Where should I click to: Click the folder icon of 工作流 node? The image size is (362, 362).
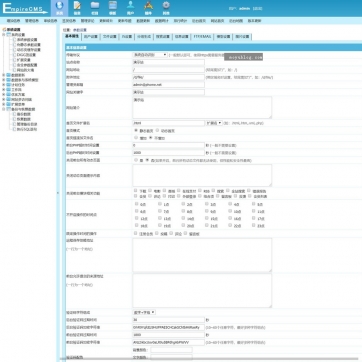tap(9, 90)
